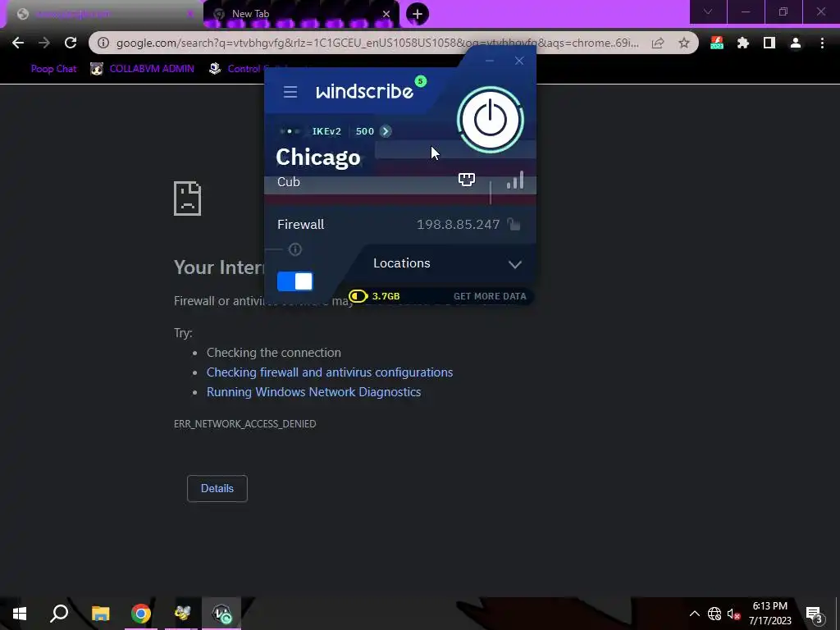Reload the current Chrome page
This screenshot has height=630, width=840.
(71, 43)
